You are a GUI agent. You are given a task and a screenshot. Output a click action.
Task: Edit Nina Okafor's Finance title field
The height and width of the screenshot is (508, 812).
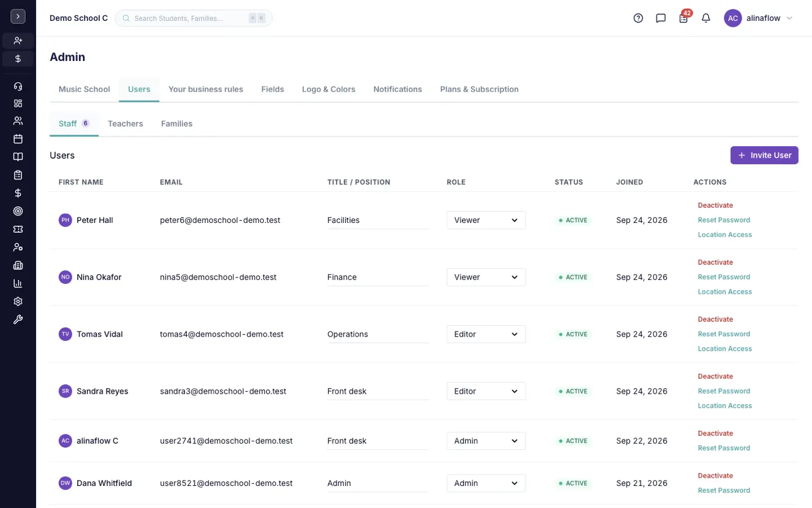click(x=378, y=277)
